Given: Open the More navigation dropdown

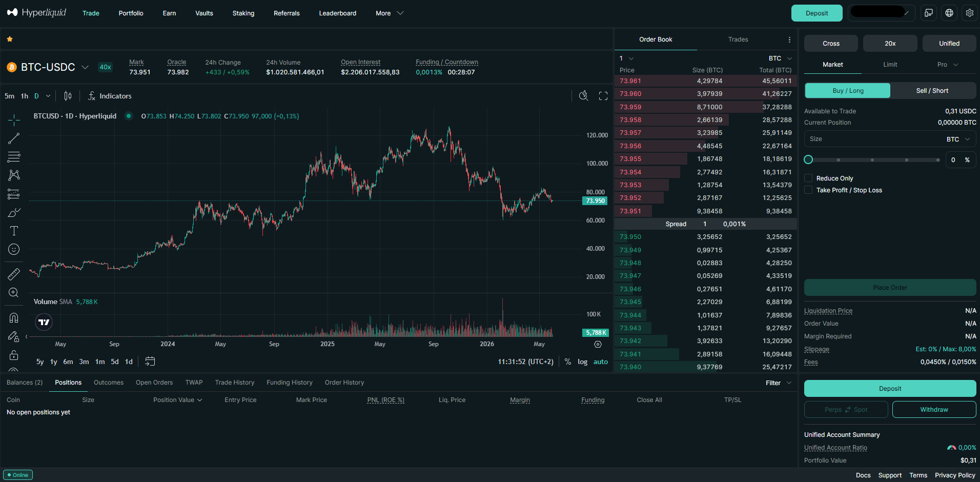Looking at the screenshot, I should [x=390, y=13].
